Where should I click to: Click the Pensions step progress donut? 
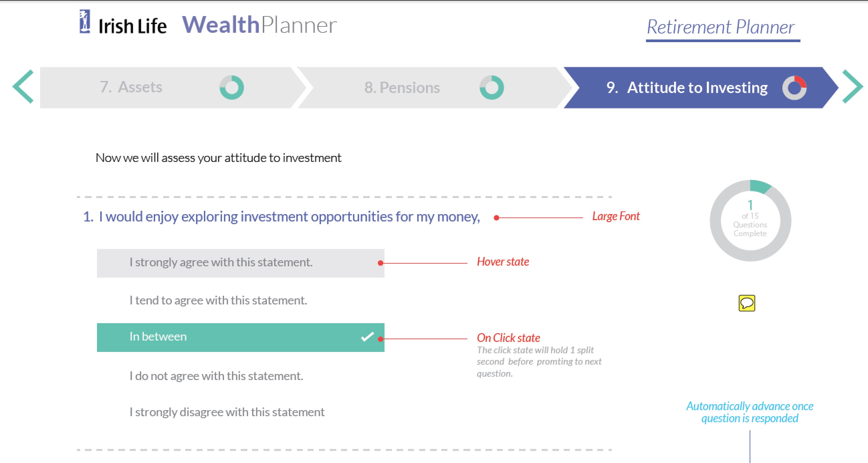[x=492, y=87]
